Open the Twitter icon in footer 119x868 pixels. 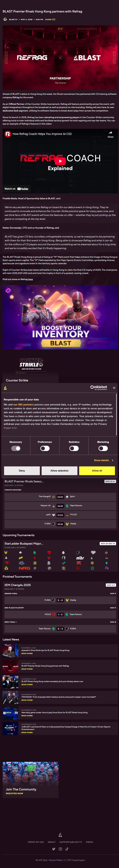pos(53,849)
